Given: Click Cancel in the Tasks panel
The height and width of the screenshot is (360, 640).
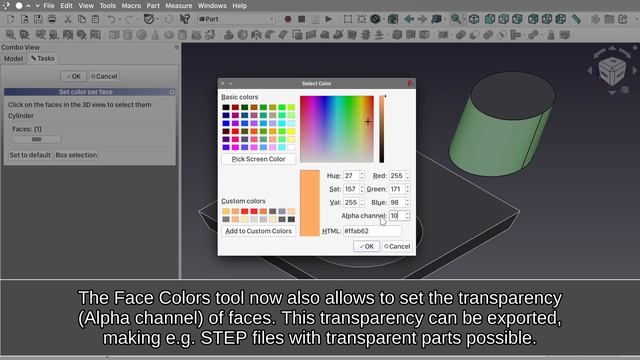Looking at the screenshot, I should [x=104, y=76].
